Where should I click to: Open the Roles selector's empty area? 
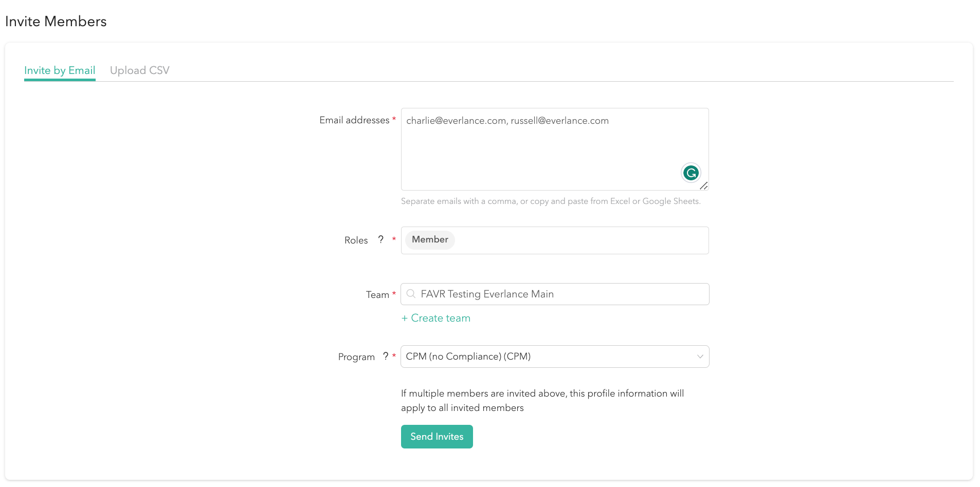click(581, 240)
